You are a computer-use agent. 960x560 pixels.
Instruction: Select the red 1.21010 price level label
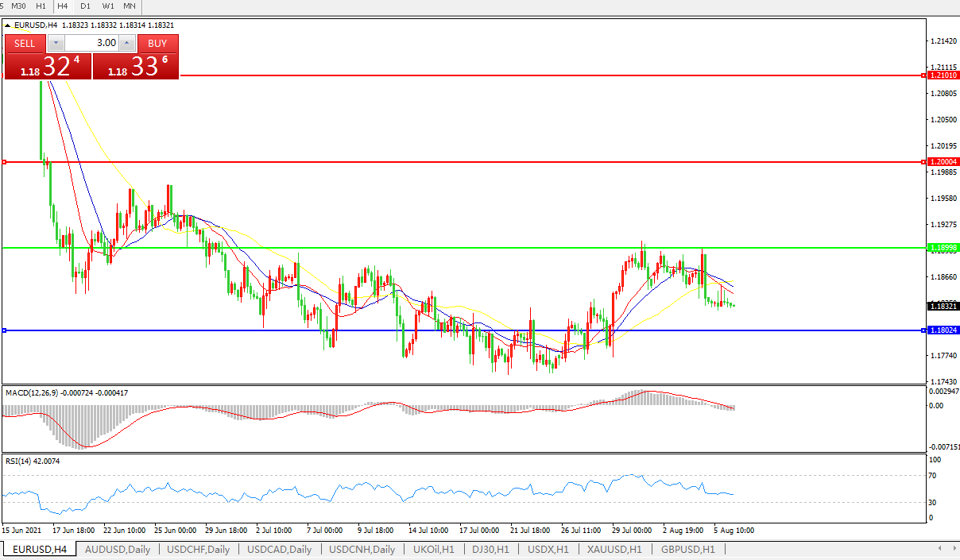pyautogui.click(x=943, y=75)
